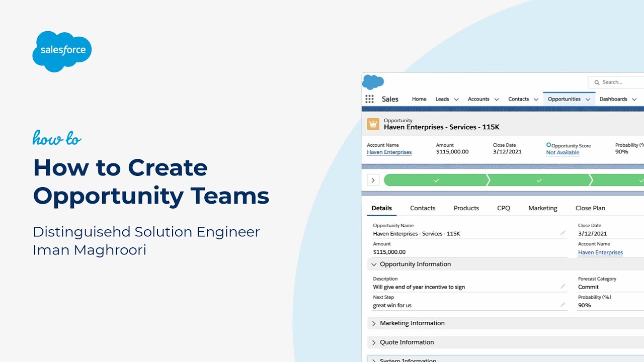The height and width of the screenshot is (362, 644).
Task: Open the Leads nav item
Action: 442,99
